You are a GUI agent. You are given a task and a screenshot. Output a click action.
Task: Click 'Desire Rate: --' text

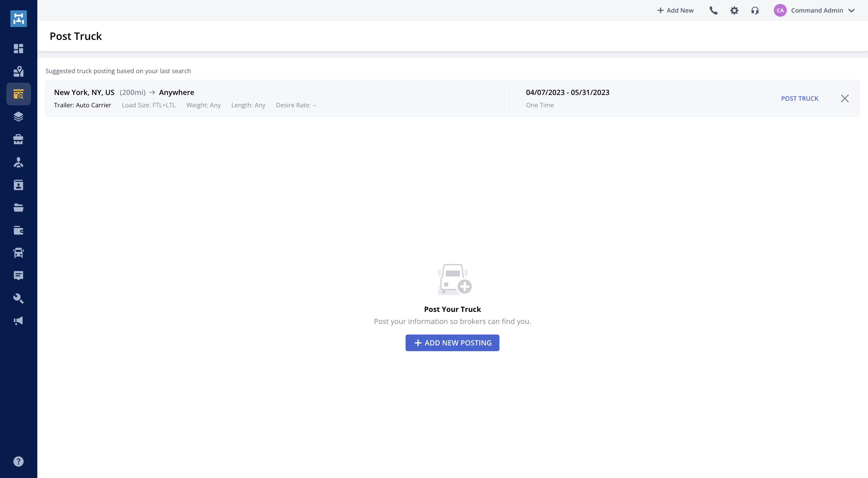[296, 105]
